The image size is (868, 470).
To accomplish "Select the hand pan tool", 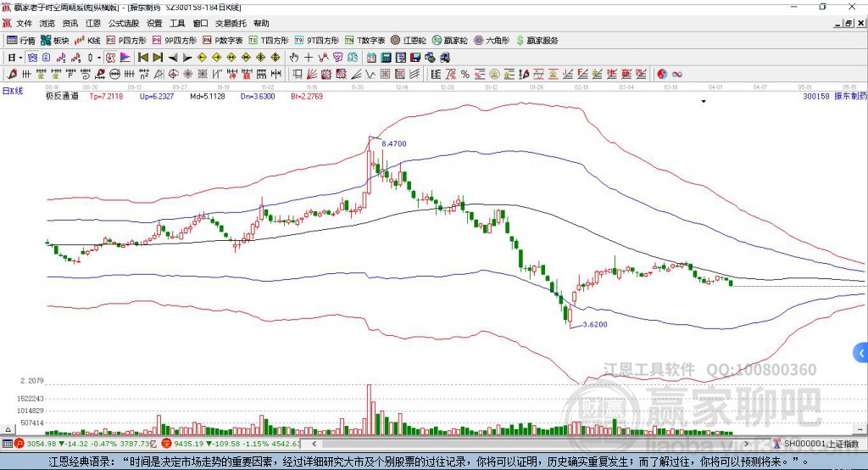I will pyautogui.click(x=294, y=58).
